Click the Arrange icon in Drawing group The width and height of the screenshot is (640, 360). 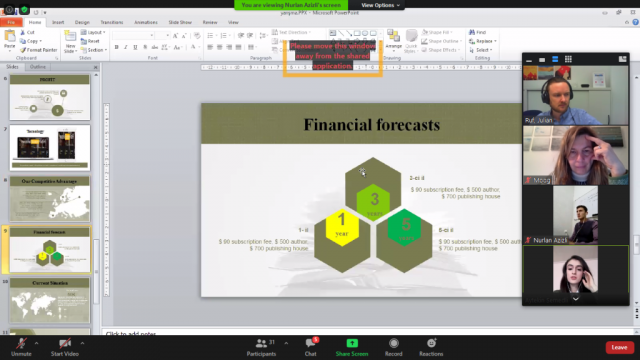point(393,41)
